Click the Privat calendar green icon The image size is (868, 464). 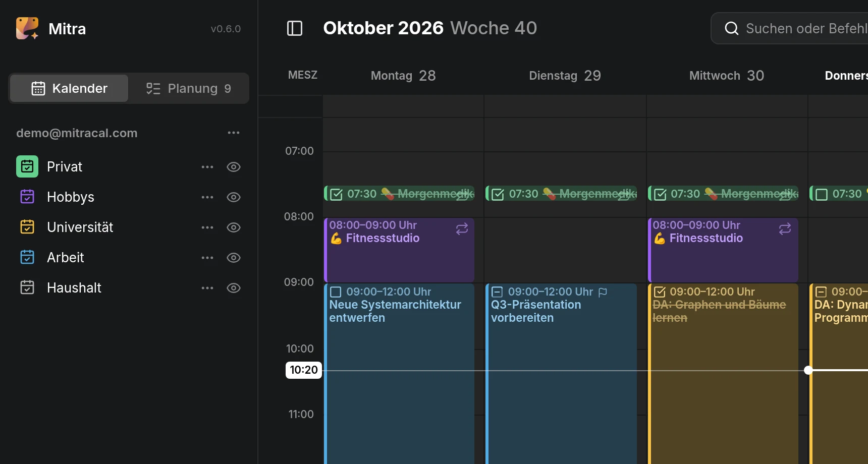point(27,166)
